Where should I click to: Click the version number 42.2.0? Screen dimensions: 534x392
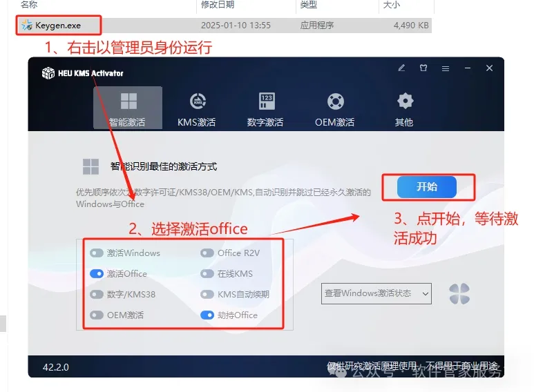56,367
